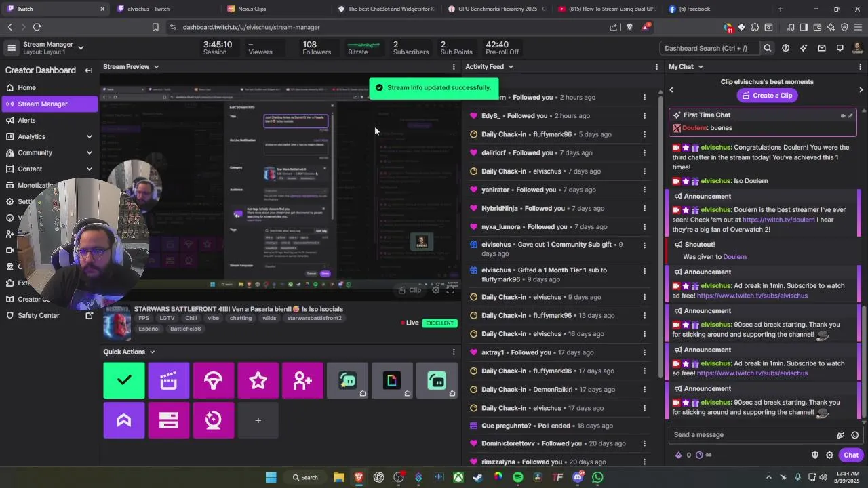Open the Activity Feed dropdown
The width and height of the screenshot is (868, 488).
pyautogui.click(x=511, y=67)
